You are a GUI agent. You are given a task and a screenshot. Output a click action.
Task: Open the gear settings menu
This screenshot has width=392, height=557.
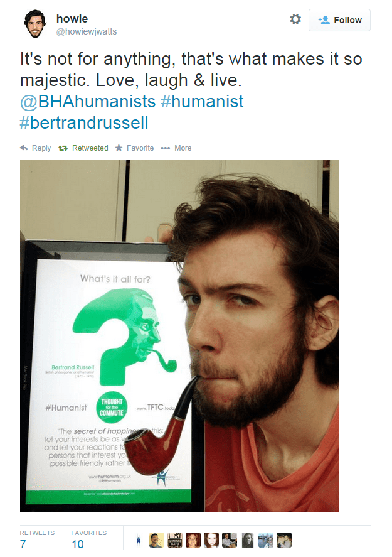[295, 19]
